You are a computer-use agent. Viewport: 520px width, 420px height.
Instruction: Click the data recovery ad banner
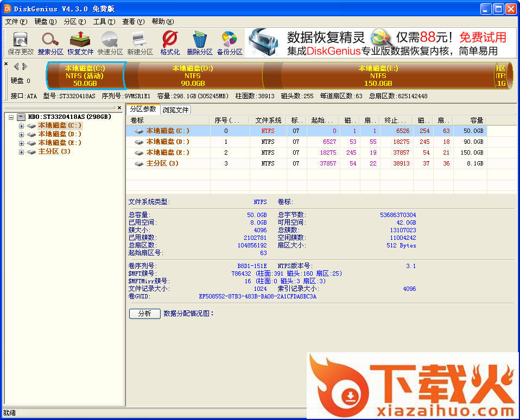click(x=381, y=43)
